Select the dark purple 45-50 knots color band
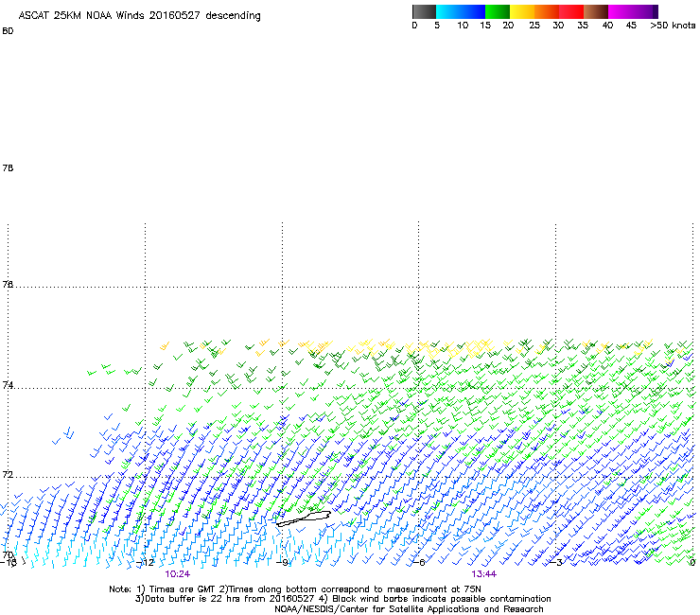 (x=645, y=11)
